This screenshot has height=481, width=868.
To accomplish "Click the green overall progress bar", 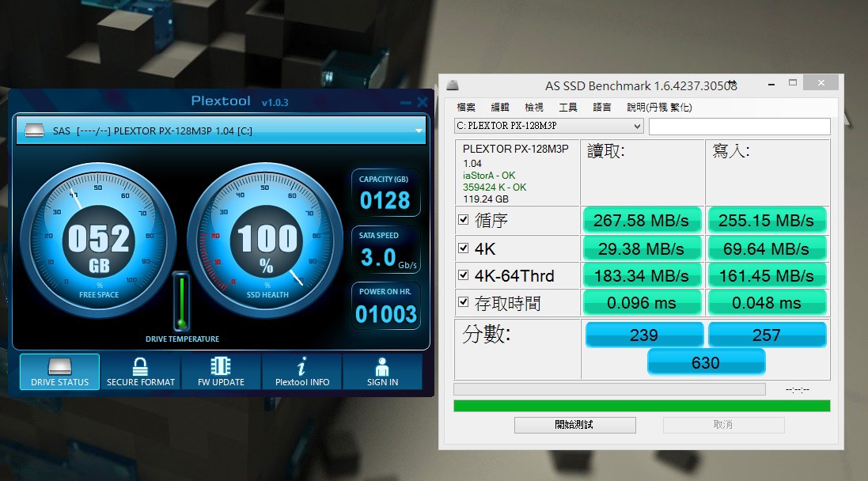I will pyautogui.click(x=642, y=406).
